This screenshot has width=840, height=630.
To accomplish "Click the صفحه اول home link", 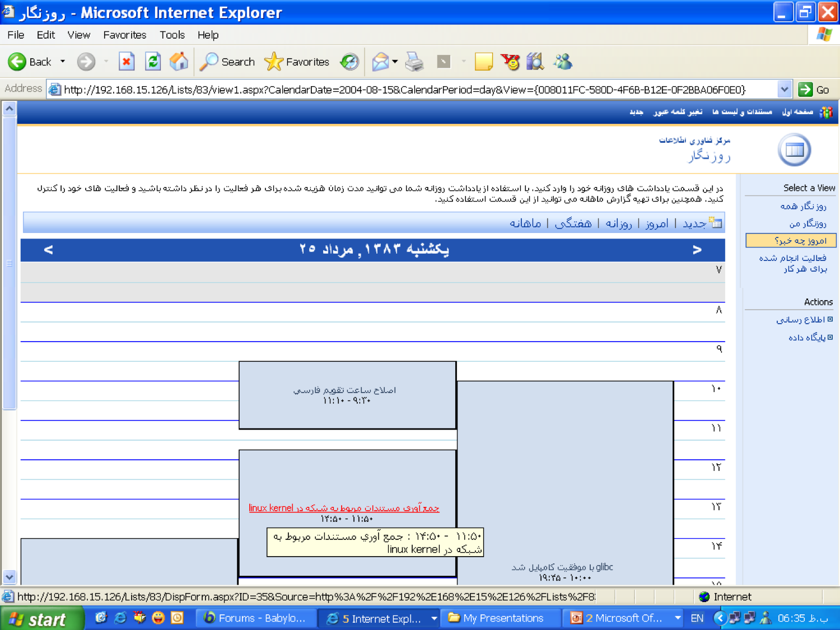I will pyautogui.click(x=797, y=112).
